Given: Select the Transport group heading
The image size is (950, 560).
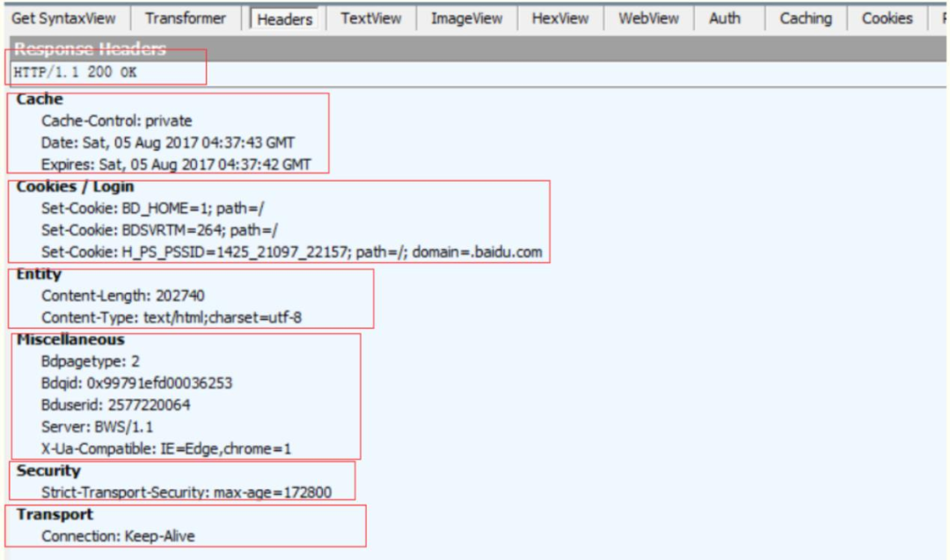Looking at the screenshot, I should (x=55, y=514).
